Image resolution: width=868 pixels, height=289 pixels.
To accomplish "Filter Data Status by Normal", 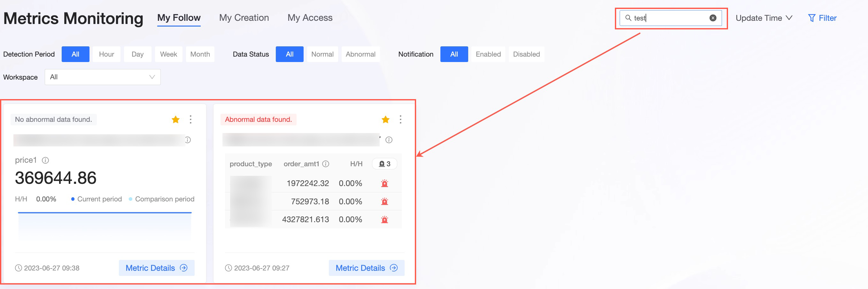I will coord(322,54).
